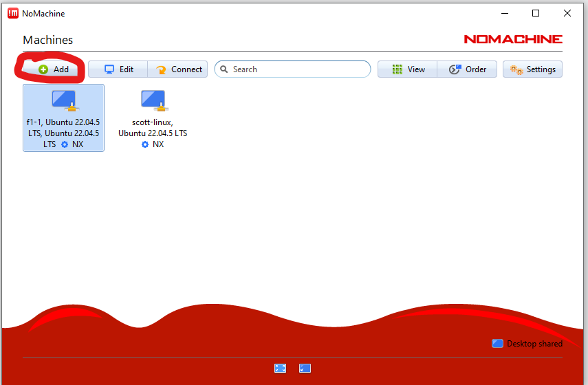The height and width of the screenshot is (385, 588).
Task: Open Edit for the selected machine
Action: click(x=118, y=69)
